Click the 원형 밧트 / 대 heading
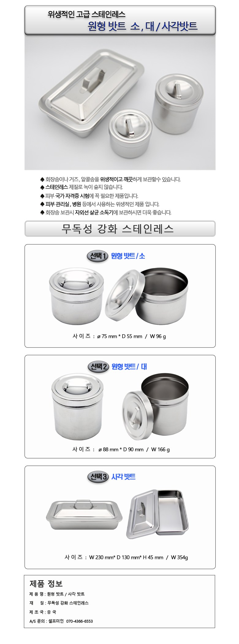The height and width of the screenshot is (644, 239). pos(129,366)
